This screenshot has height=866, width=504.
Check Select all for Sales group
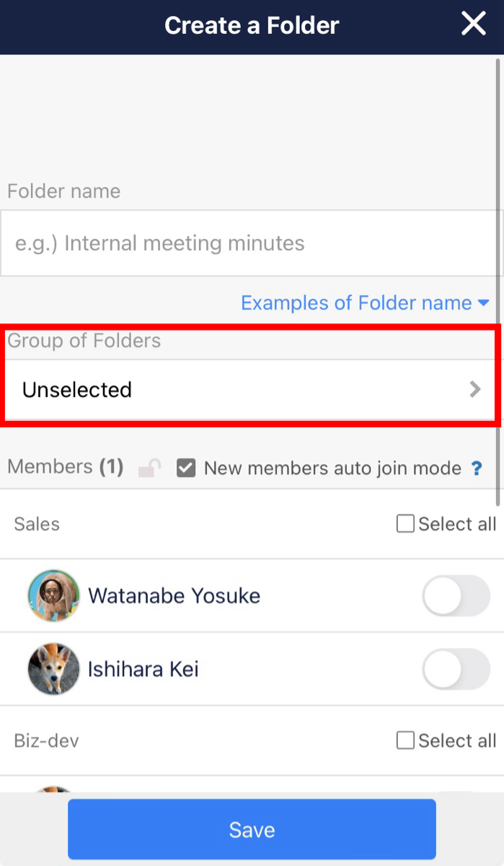(x=406, y=524)
